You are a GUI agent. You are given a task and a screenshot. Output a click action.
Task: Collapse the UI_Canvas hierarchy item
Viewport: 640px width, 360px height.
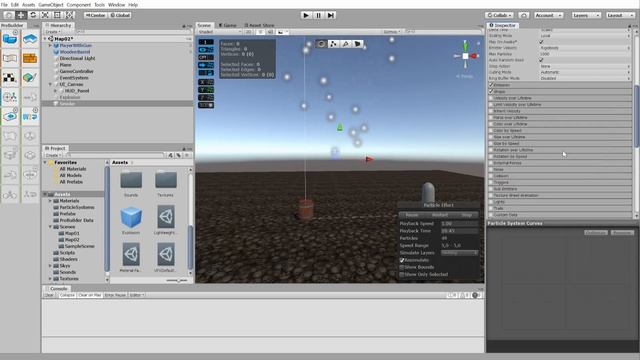point(51,84)
